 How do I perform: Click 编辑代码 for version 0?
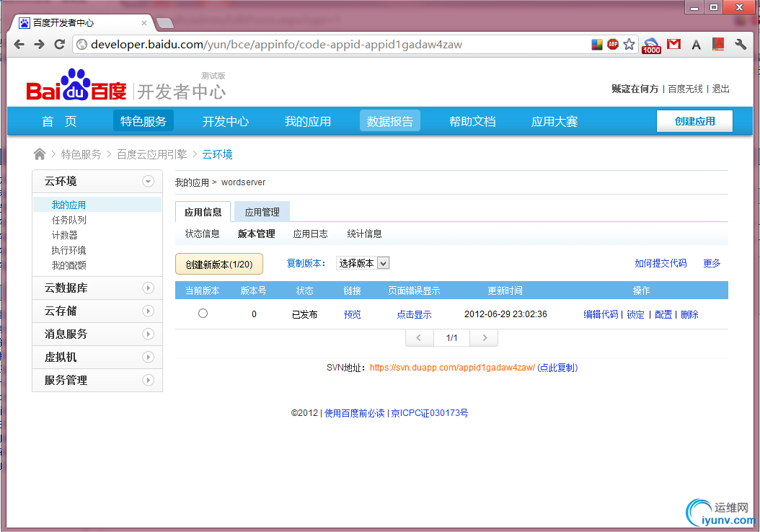tap(601, 314)
